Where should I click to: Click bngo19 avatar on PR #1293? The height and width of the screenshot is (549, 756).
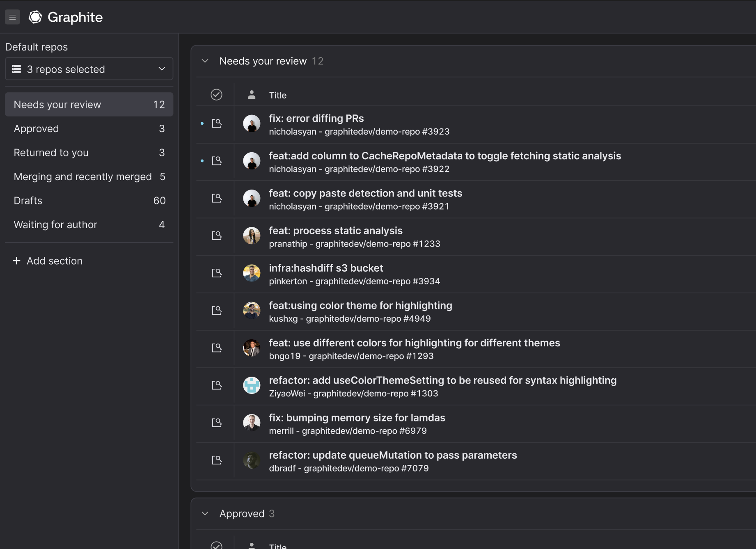coord(252,348)
